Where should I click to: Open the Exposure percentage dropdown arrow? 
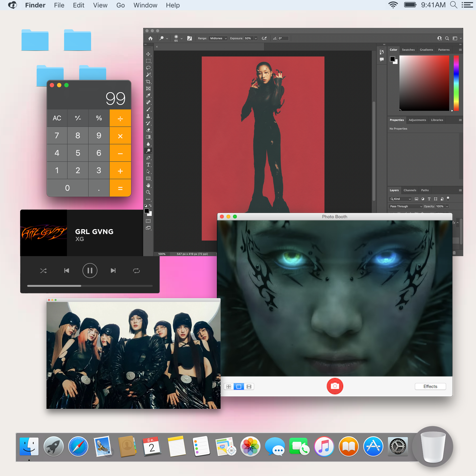click(256, 38)
